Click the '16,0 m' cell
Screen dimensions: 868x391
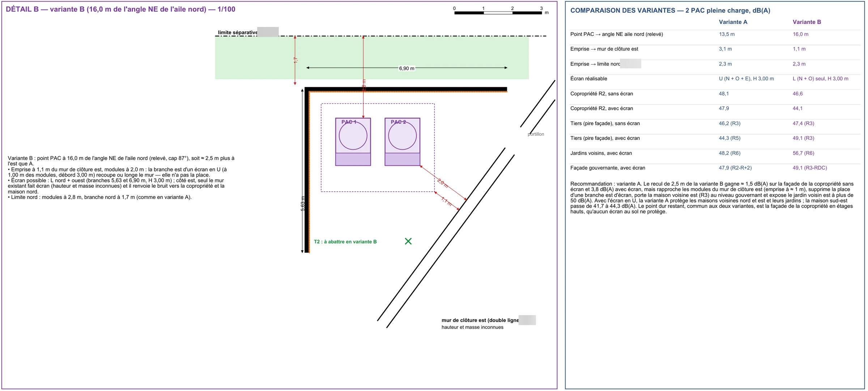coord(800,34)
